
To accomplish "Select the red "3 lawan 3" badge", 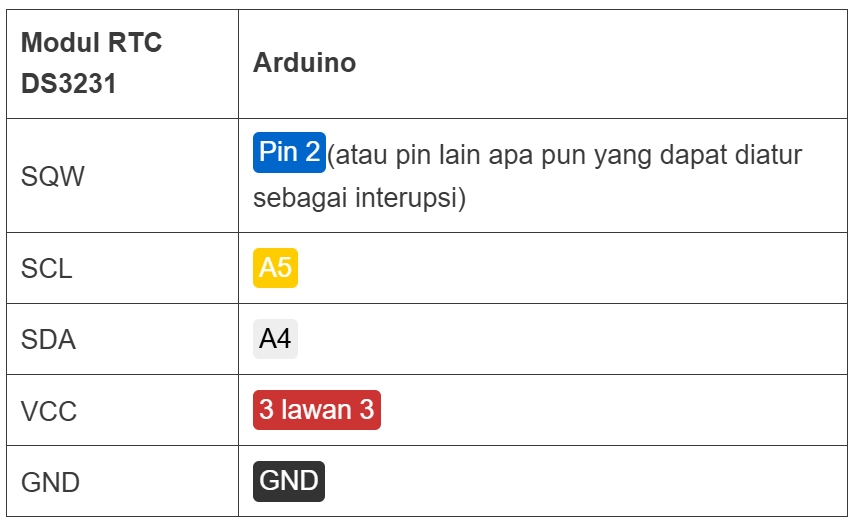I will 316,410.
